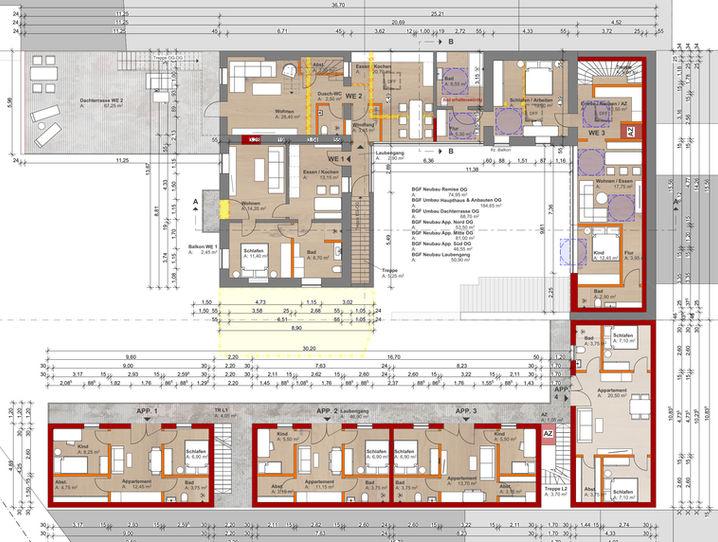Click the section marker 'A' on the left
Image resolution: width=718 pixels, height=542 pixels.
pyautogui.click(x=196, y=202)
